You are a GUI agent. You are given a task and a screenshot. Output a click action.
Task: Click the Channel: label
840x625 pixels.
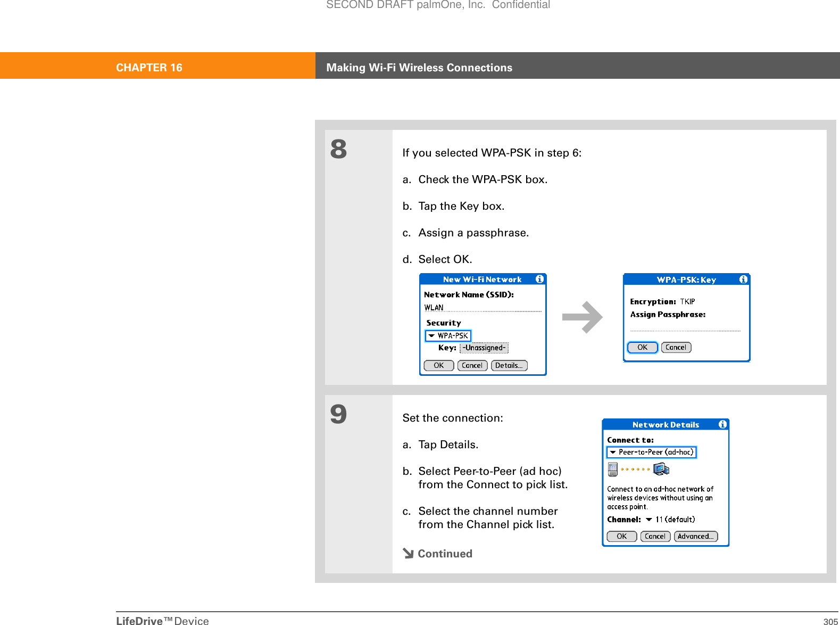(624, 520)
